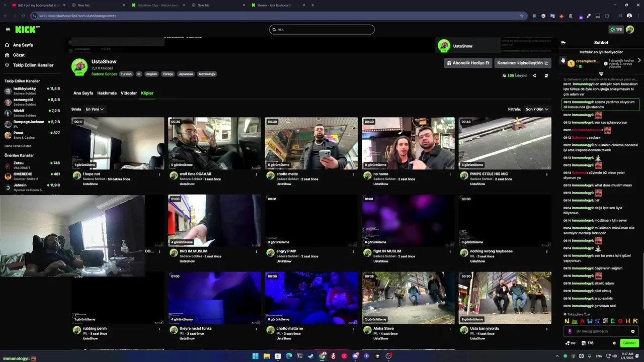The width and height of the screenshot is (644, 362).
Task: Open the RampageJackson followed channel
Action: point(32,124)
